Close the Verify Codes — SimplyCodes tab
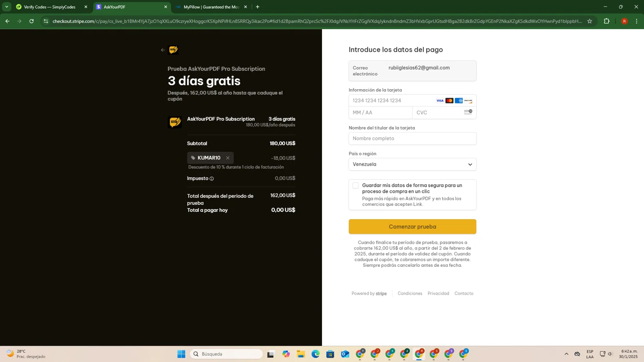 click(85, 7)
